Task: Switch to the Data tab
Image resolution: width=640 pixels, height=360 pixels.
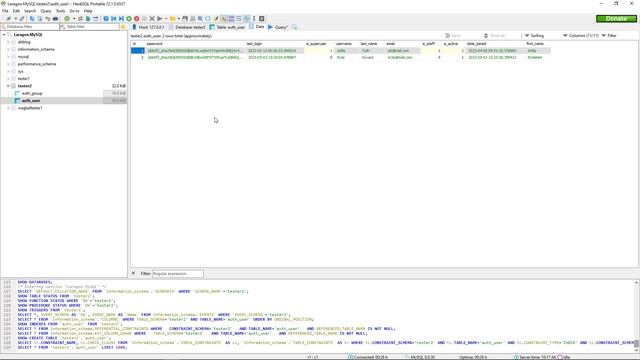Action: pos(257,27)
